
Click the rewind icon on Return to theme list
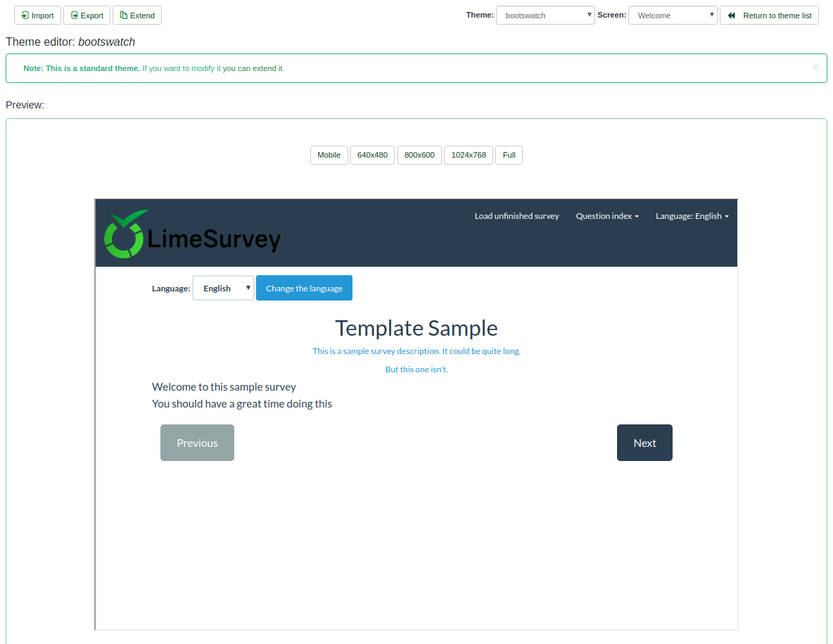click(x=730, y=15)
